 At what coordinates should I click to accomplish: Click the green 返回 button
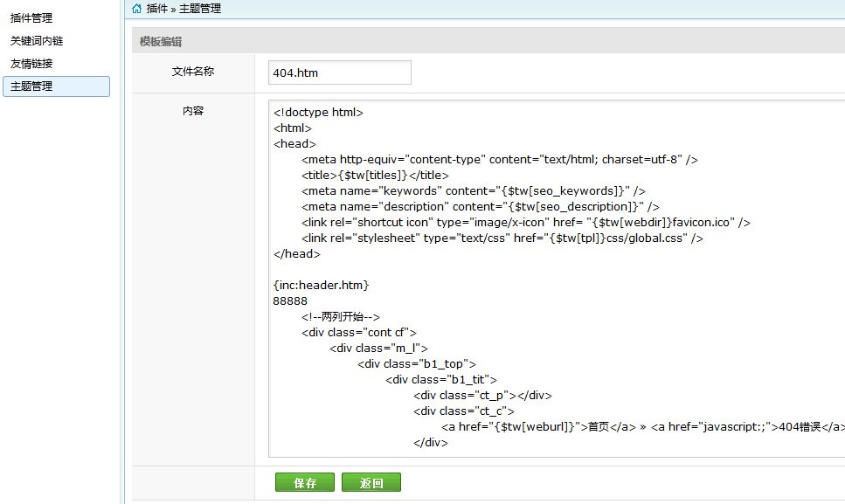[371, 482]
